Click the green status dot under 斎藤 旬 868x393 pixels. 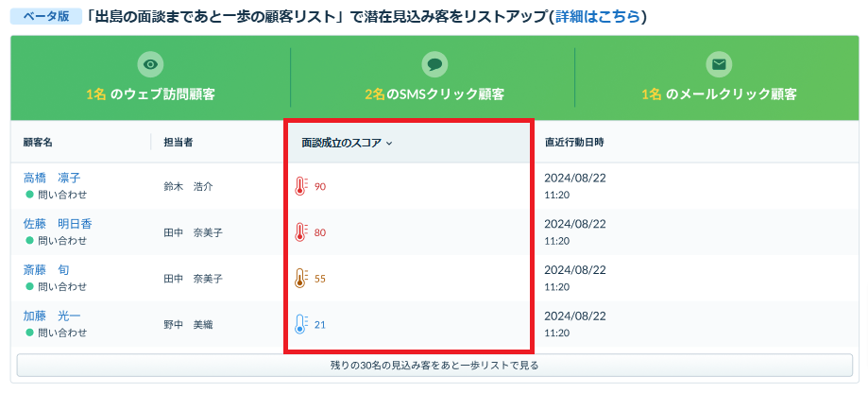pyautogui.click(x=30, y=287)
